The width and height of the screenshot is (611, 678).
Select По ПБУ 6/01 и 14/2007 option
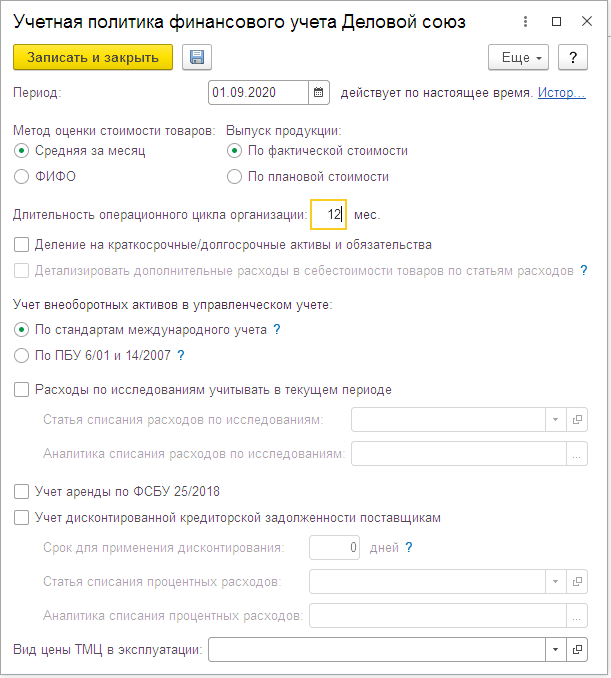click(x=22, y=355)
